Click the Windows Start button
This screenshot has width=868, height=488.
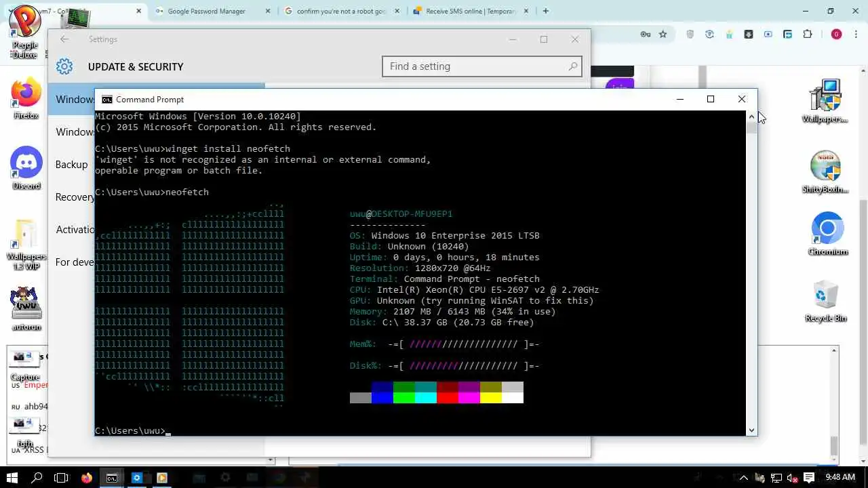pyautogui.click(x=12, y=477)
